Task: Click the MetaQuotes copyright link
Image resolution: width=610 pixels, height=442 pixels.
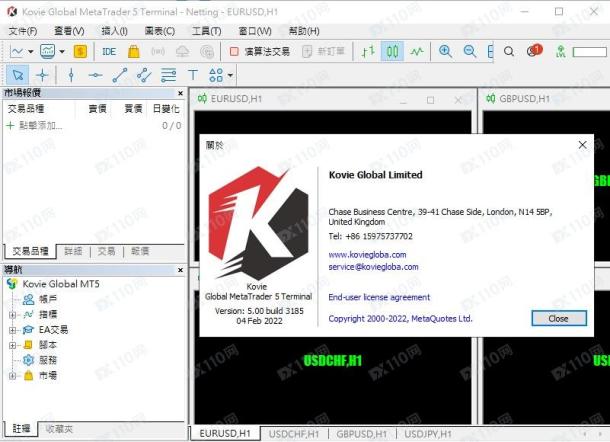Action: tap(400, 319)
